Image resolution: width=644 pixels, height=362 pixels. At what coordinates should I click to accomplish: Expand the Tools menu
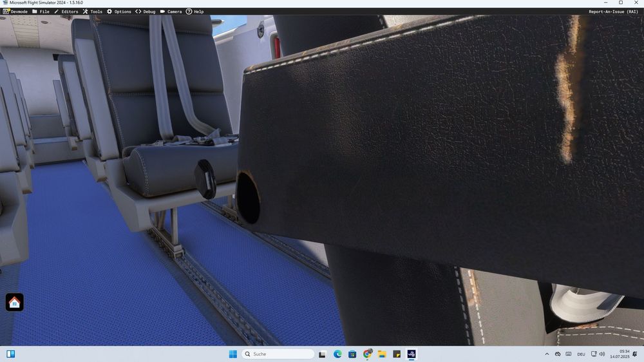click(x=92, y=12)
